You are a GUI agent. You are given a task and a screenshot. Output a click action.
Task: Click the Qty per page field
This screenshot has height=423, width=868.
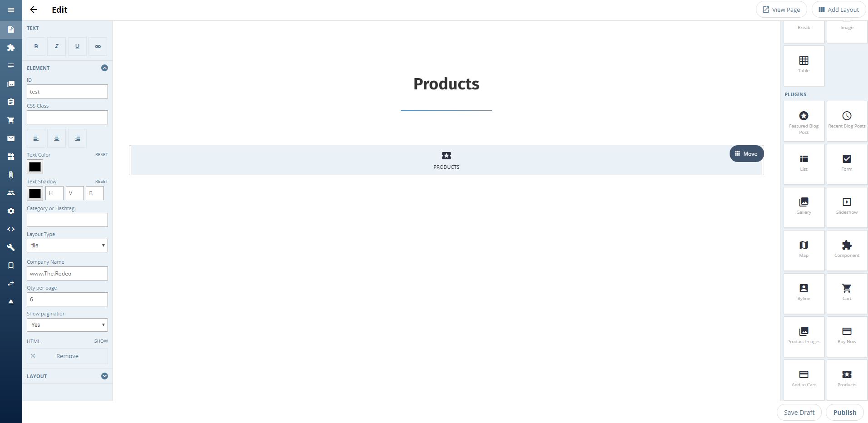coord(67,299)
